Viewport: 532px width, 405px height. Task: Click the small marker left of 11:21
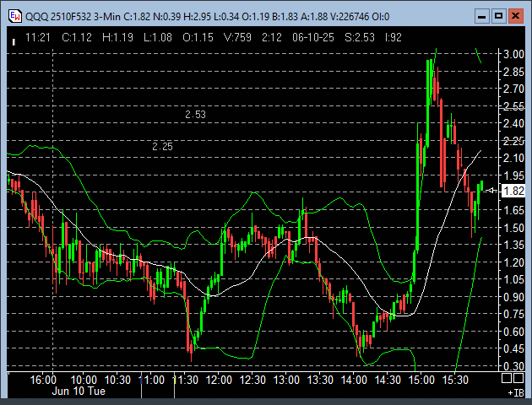point(14,42)
